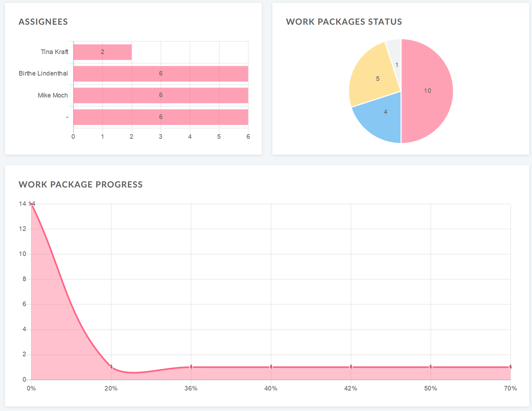The height and width of the screenshot is (411, 532).
Task: Click the data point at 50%
Action: 430,367
